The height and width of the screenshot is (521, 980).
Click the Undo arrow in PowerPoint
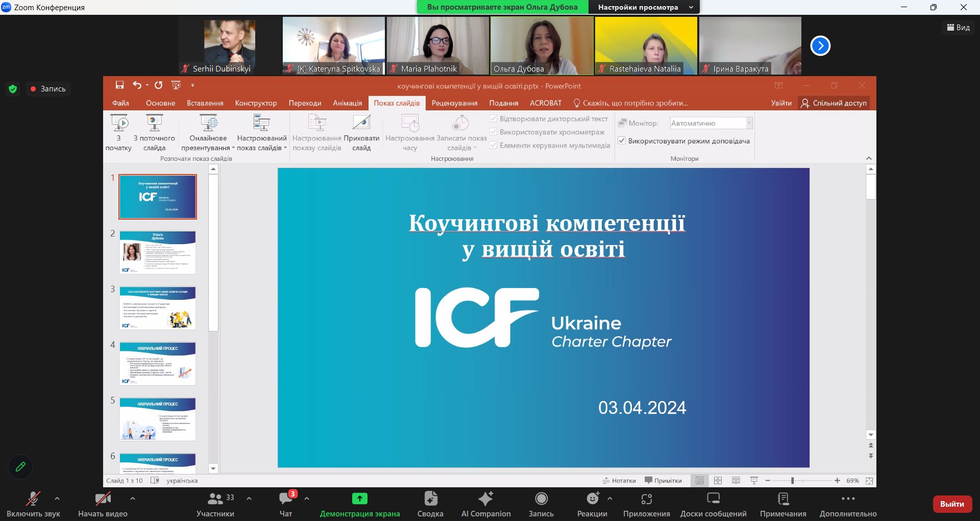(137, 85)
